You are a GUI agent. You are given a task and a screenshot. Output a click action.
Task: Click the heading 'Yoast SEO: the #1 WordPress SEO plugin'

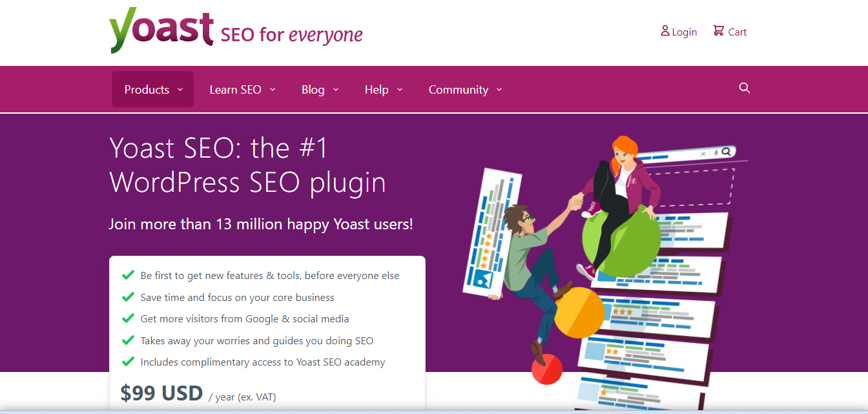point(247,165)
